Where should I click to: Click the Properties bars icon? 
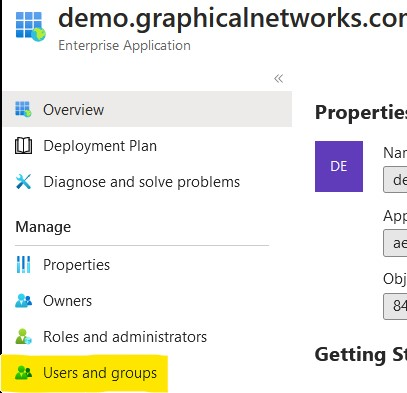pos(23,265)
